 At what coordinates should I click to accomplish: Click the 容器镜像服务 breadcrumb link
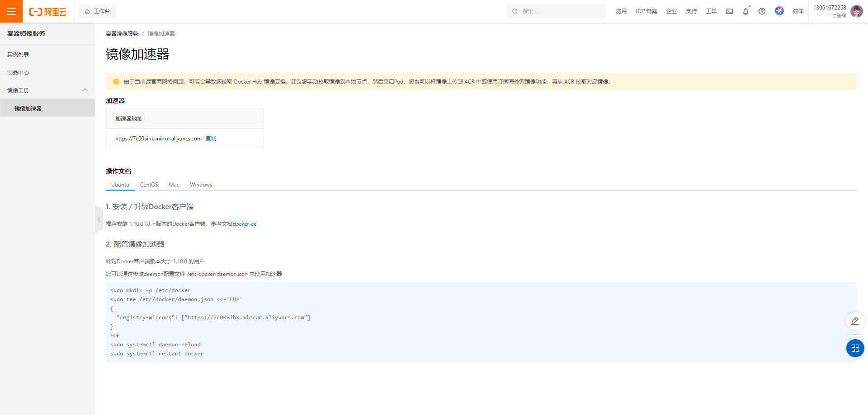pyautogui.click(x=122, y=34)
